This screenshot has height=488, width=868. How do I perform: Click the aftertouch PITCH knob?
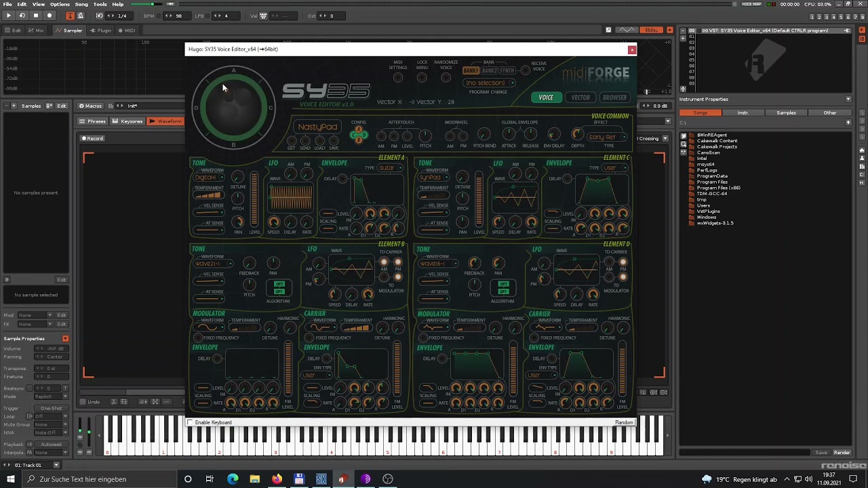(425, 136)
